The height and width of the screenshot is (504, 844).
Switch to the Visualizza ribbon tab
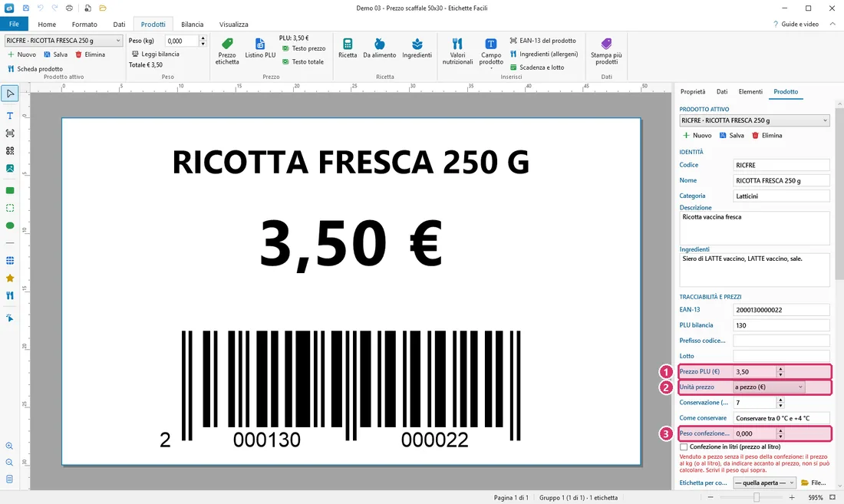233,25
